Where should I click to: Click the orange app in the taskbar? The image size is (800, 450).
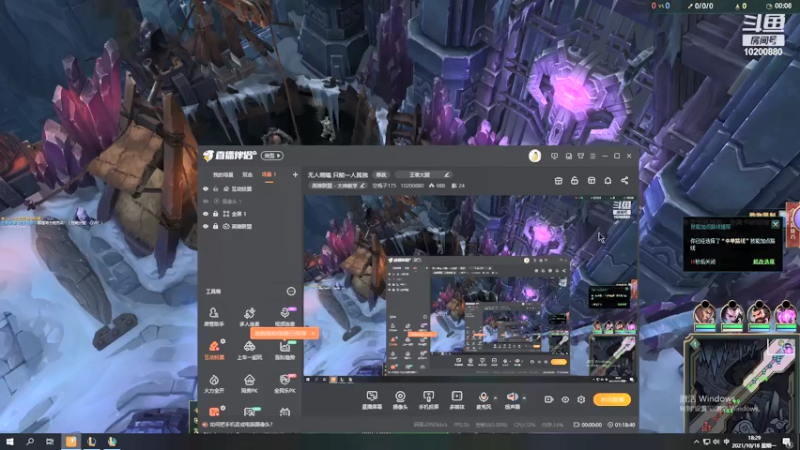[71, 442]
